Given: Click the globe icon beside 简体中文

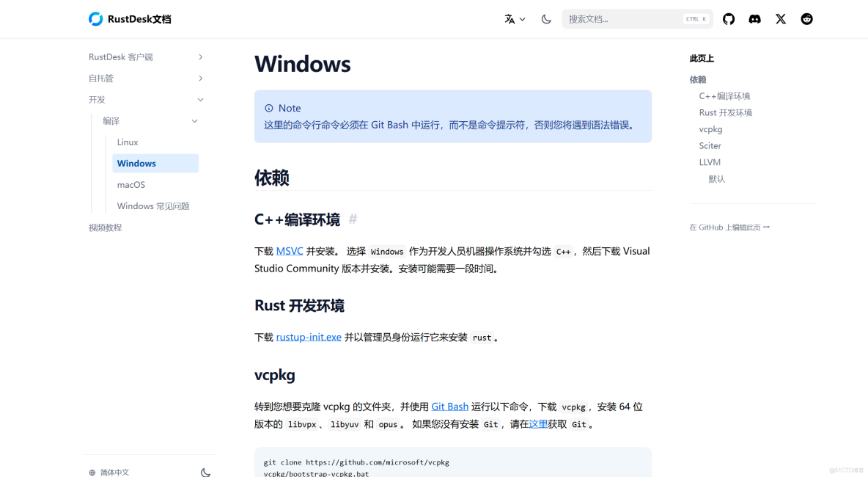Looking at the screenshot, I should click(x=92, y=472).
